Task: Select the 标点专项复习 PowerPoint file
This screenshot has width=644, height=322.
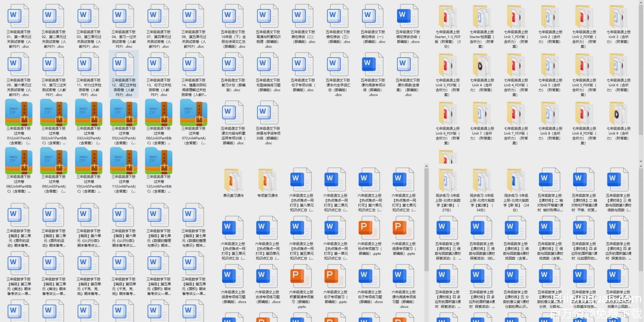Action: [x=370, y=229]
